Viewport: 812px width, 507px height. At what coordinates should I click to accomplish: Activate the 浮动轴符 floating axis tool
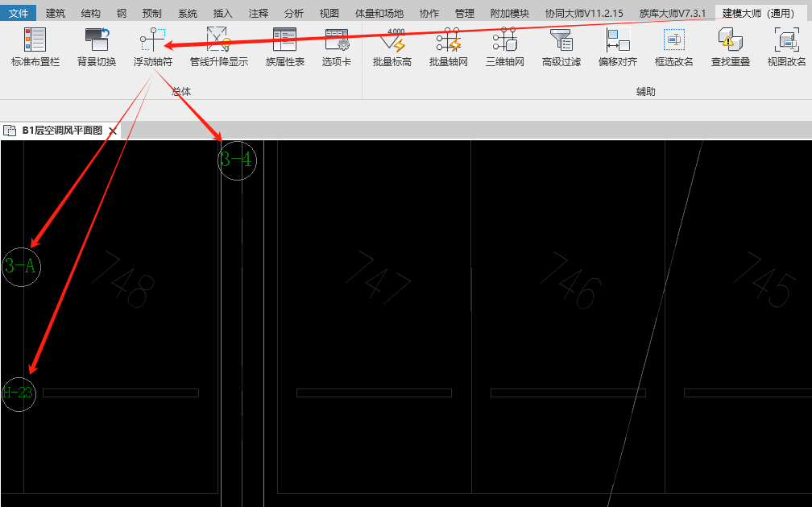(x=153, y=48)
